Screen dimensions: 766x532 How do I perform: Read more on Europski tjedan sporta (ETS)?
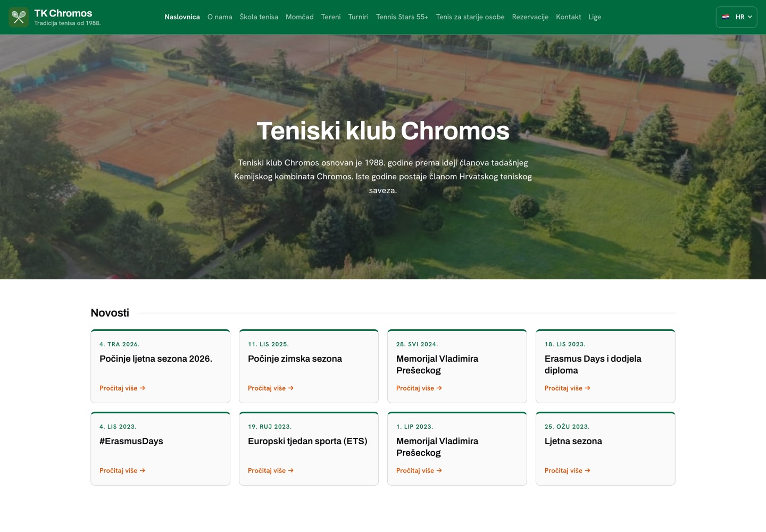(x=271, y=471)
